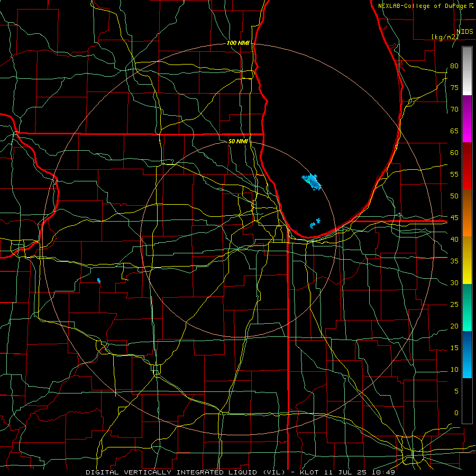Click the 25 value on the scale
The height and width of the screenshot is (476, 476).
point(454,304)
